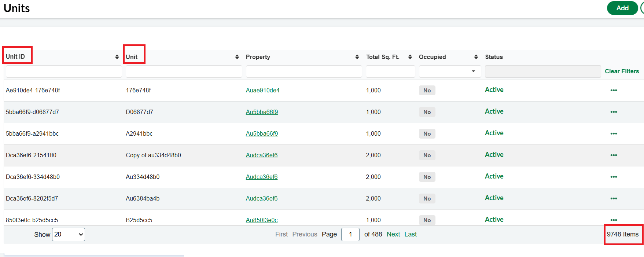Click unit name Au6384ba4b
Viewport: 644px width, 257px height.
coord(143,198)
